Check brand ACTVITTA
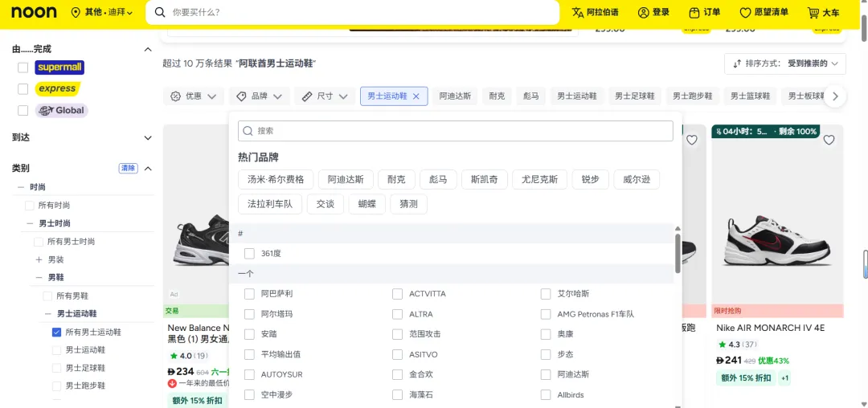This screenshot has height=408, width=868. pos(398,294)
